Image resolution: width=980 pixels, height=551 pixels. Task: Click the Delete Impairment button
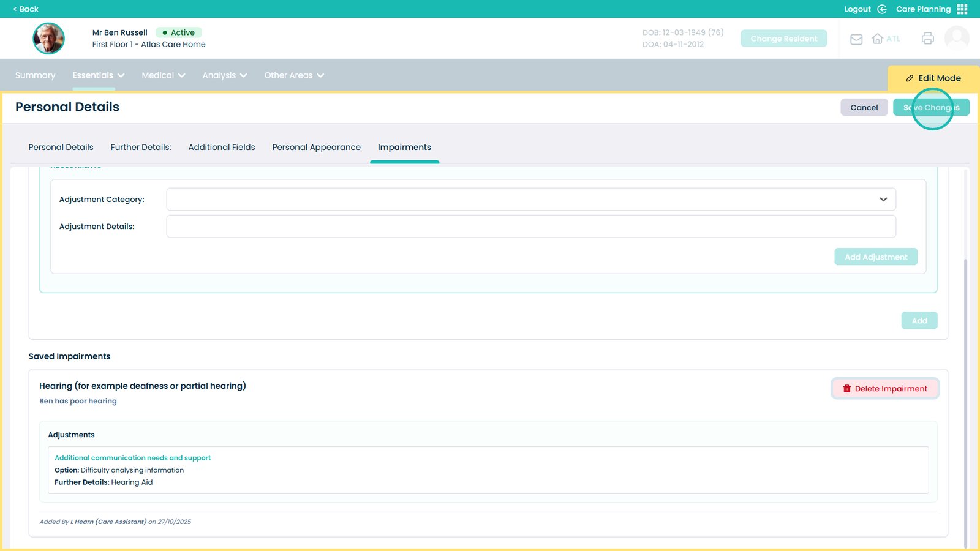(x=884, y=389)
